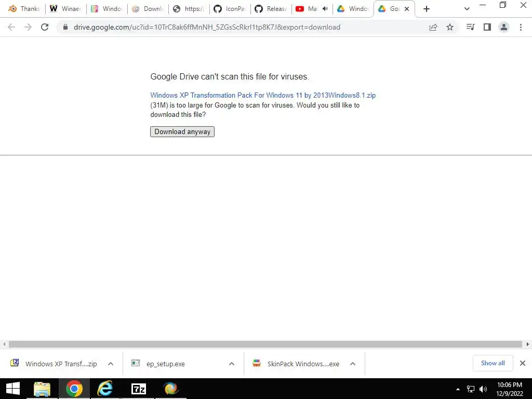Reload the current page
The image size is (532, 399).
click(45, 27)
